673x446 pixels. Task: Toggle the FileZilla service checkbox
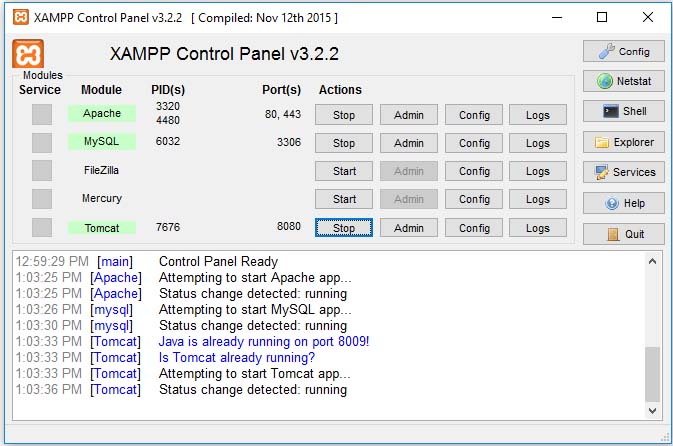(42, 170)
